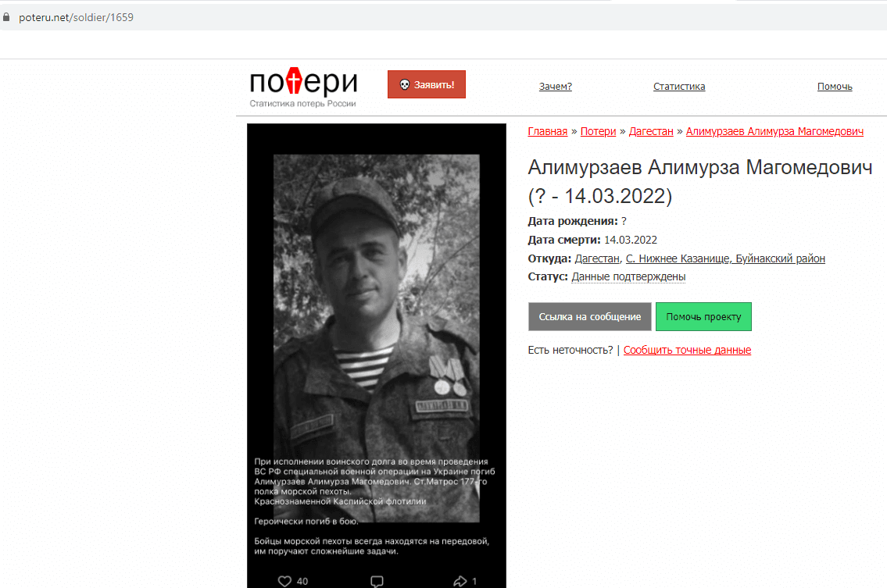This screenshot has height=588, width=887.
Task: Follow the Дагестан link in Откуда row
Action: 597,258
